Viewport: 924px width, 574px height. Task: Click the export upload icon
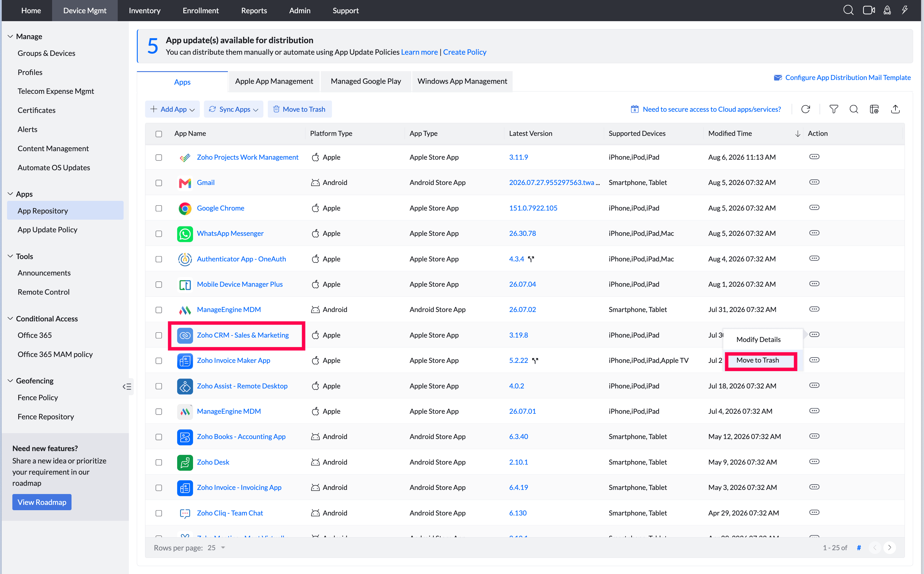(895, 109)
